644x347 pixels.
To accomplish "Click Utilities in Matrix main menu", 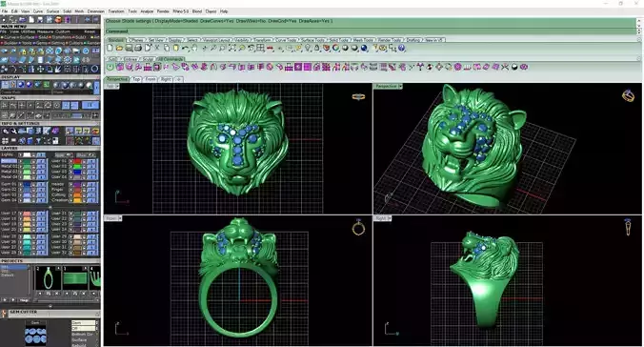I will tap(29, 31).
